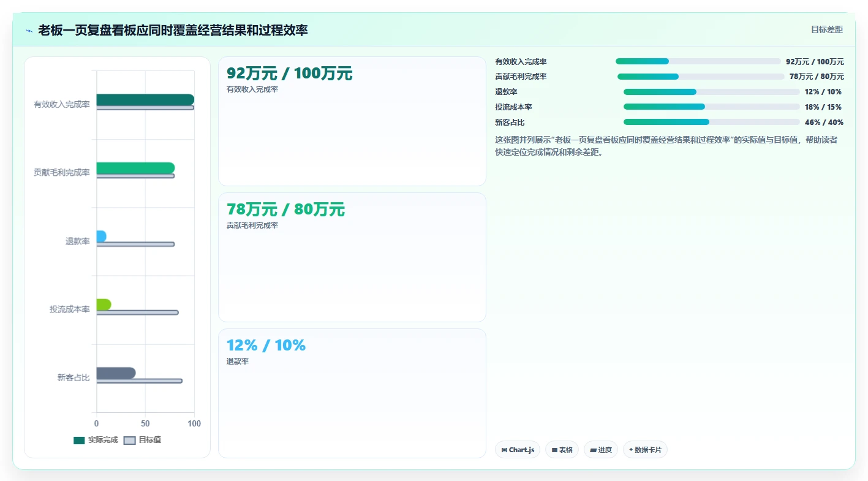
Task: Select the 表格 tag chip
Action: click(x=562, y=450)
